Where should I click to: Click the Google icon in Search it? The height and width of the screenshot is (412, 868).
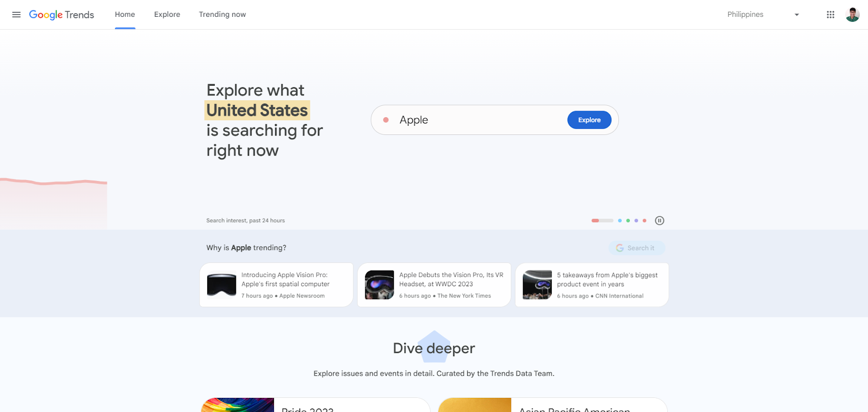tap(620, 248)
